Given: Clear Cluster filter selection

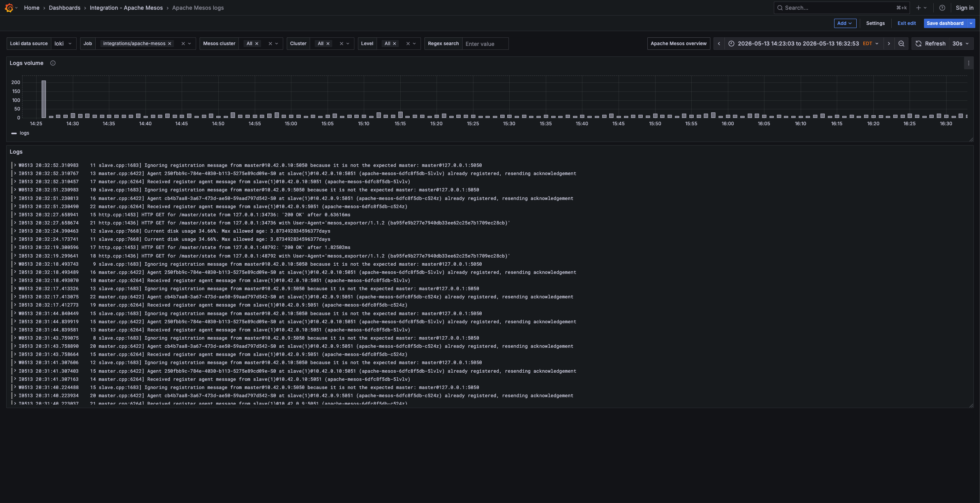Looking at the screenshot, I should coord(341,44).
